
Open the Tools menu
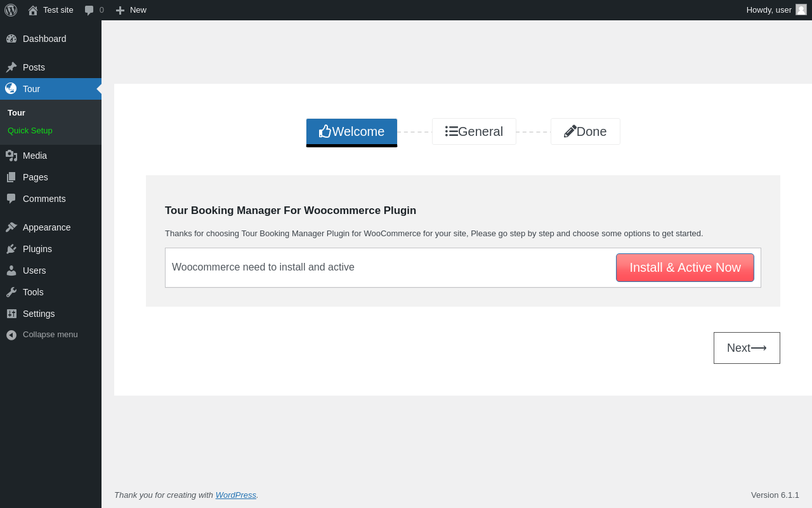point(51,292)
